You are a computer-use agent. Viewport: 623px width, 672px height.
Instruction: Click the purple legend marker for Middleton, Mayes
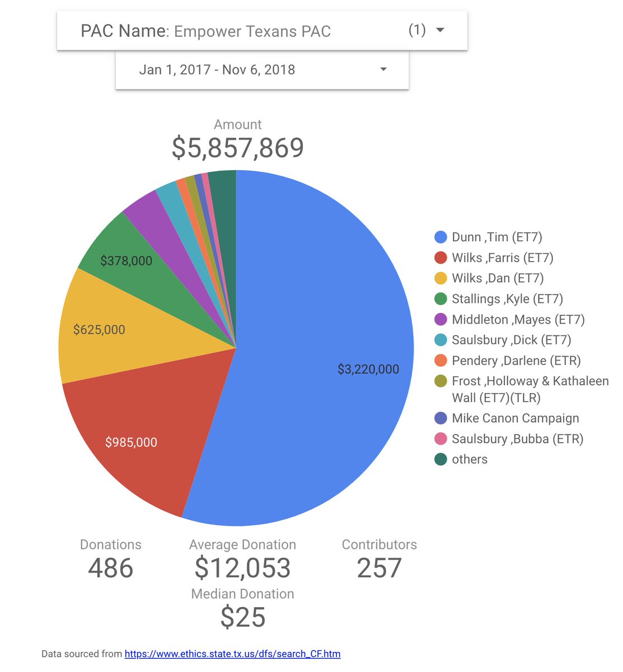tap(442, 319)
